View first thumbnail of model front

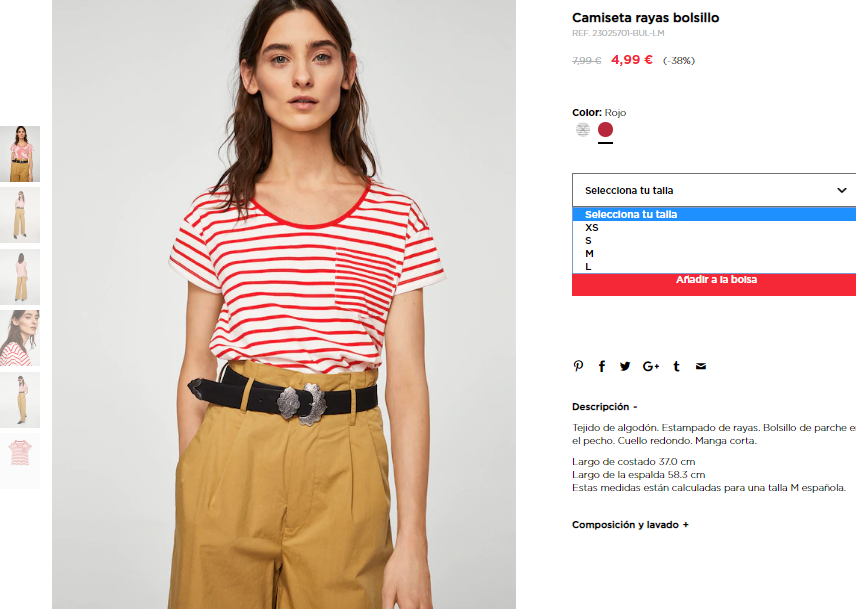point(20,154)
